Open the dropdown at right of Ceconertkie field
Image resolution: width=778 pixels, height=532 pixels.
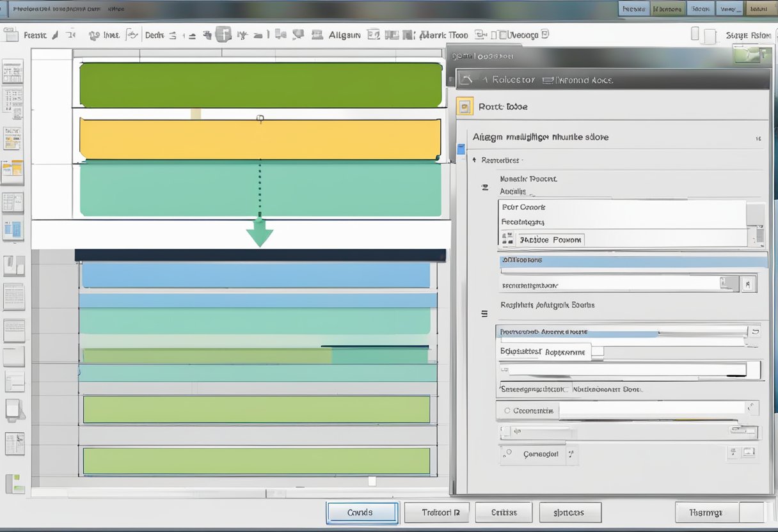point(752,408)
